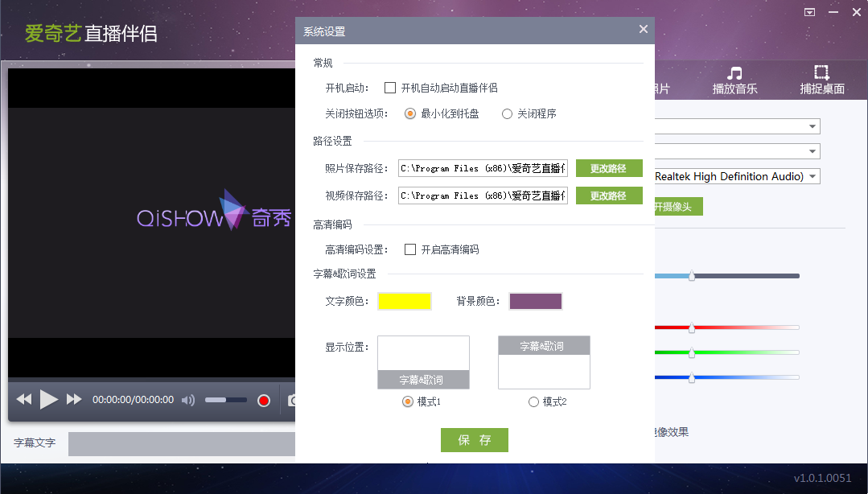Click the 保存 button

pyautogui.click(x=475, y=440)
